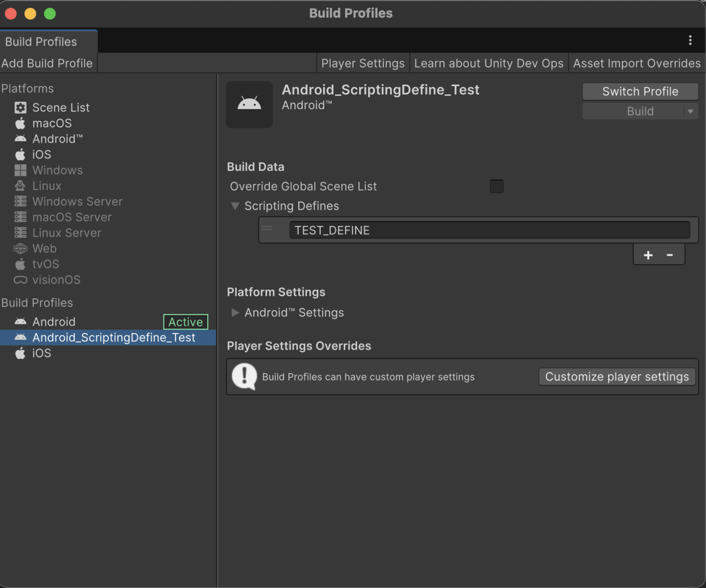Select the Web platform row

(108, 248)
